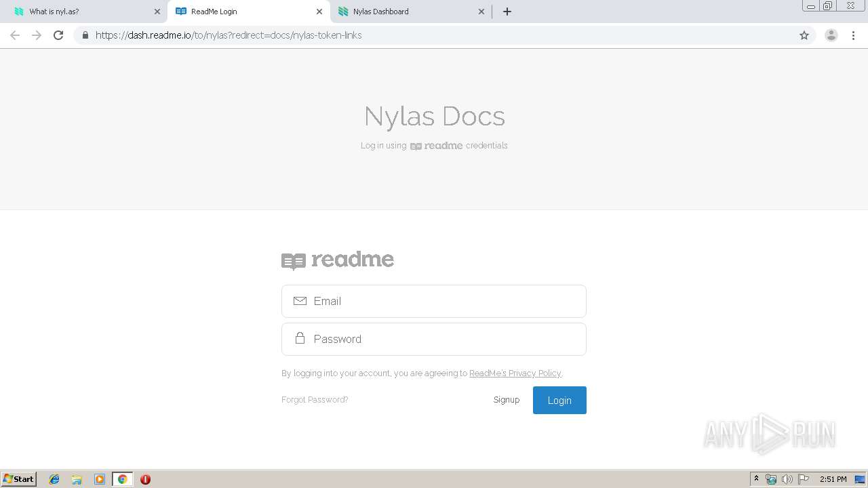The width and height of the screenshot is (868, 488).
Task: Click the readme logo above the form
Action: 338,260
